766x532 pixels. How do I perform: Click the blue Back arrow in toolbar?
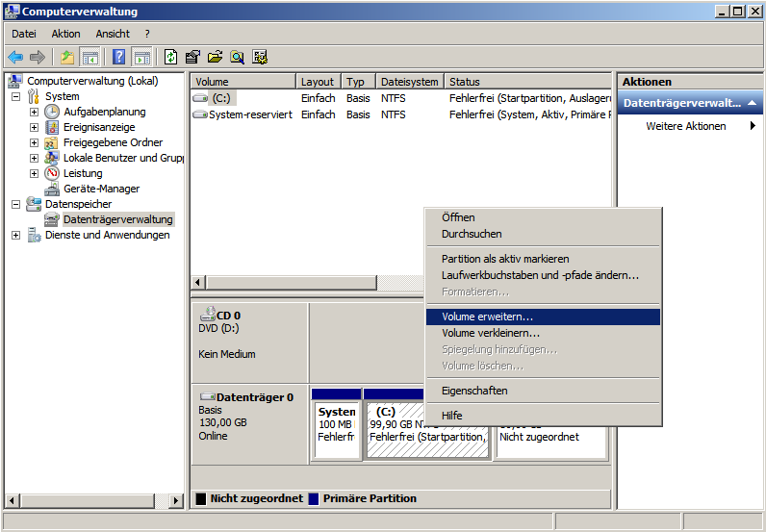click(15, 57)
